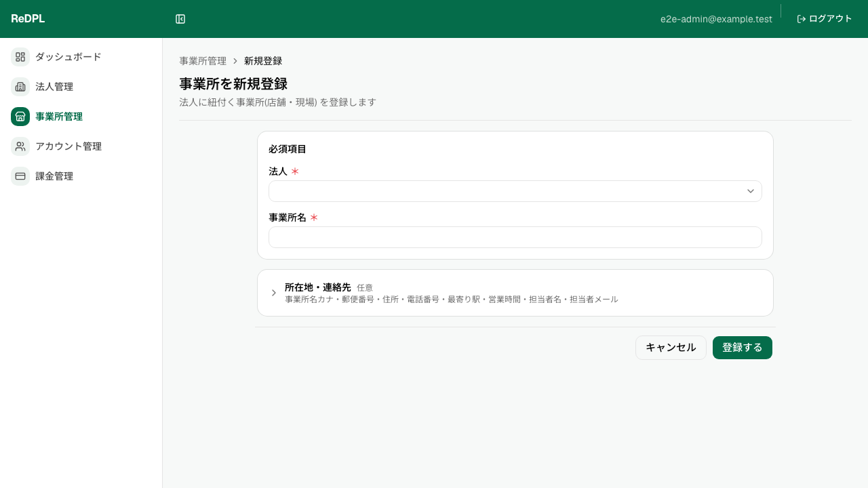Viewport: 868px width, 488px height.
Task: Click the 課金管理 credit card icon
Action: [20, 176]
